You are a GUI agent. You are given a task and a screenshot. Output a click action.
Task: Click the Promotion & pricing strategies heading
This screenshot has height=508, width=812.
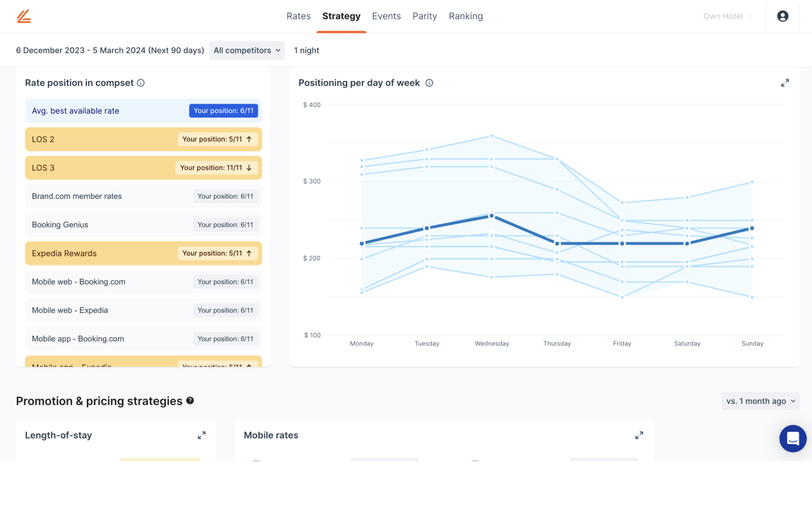point(99,401)
